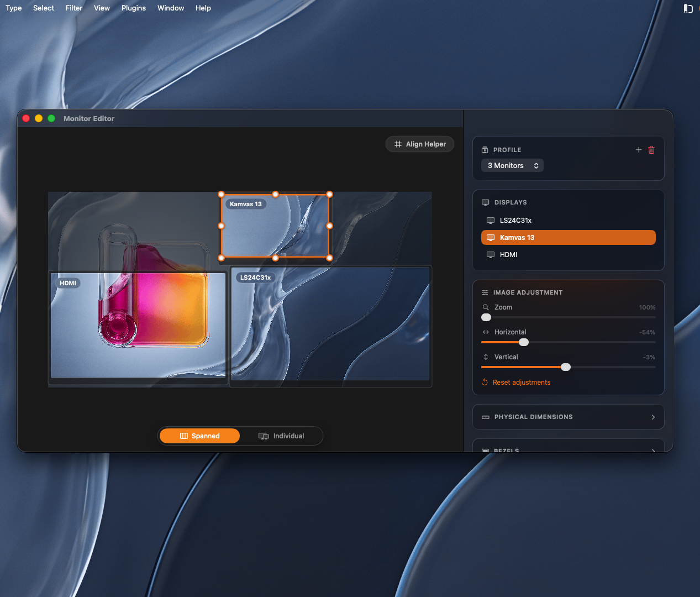Click the Horizontal slider handle
The image size is (700, 597).
tap(524, 342)
